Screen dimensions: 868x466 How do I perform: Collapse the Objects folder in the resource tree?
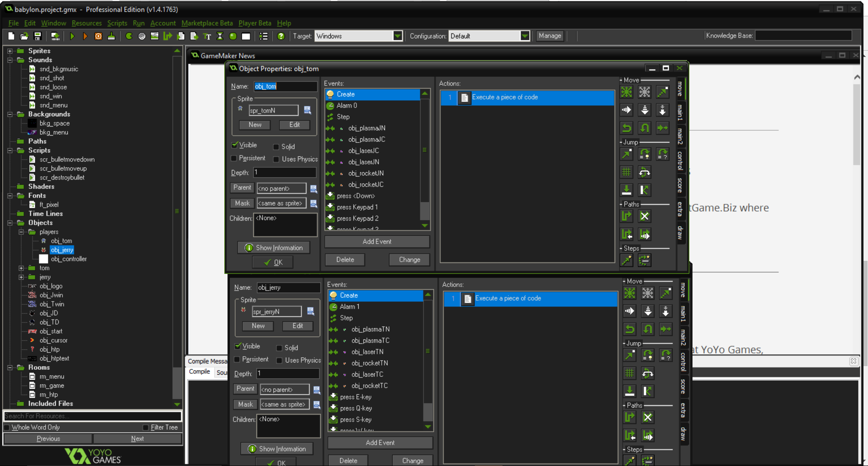(9, 223)
